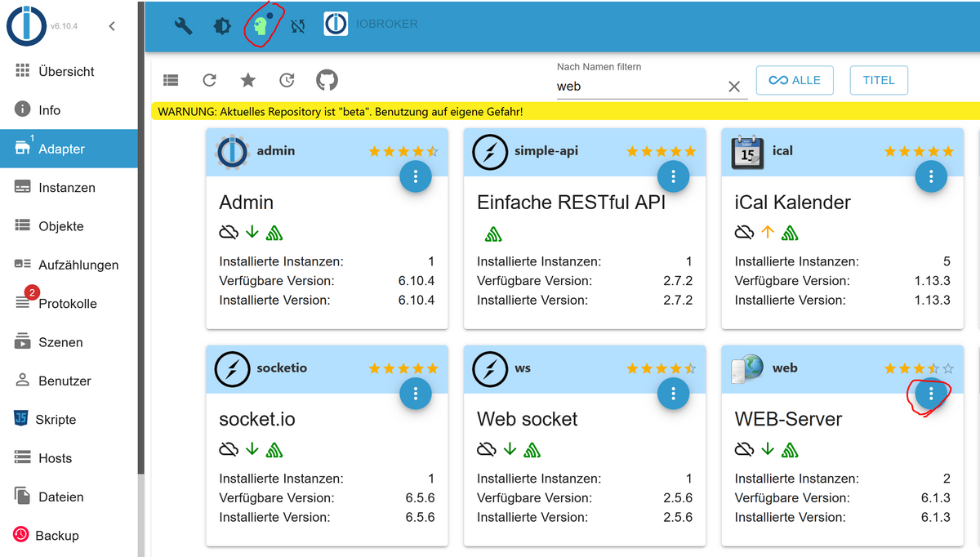The image size is (980, 557).
Task: Select Hosts in the sidebar
Action: click(69, 458)
